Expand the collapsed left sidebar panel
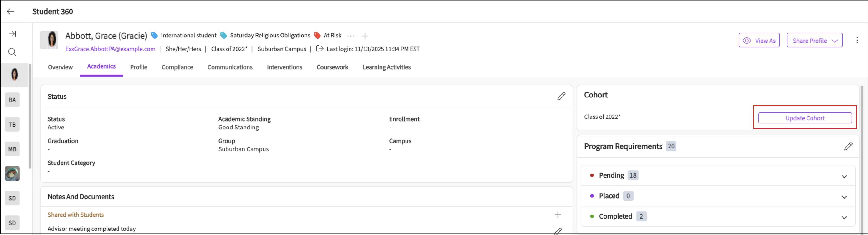The image size is (868, 235). point(13,34)
